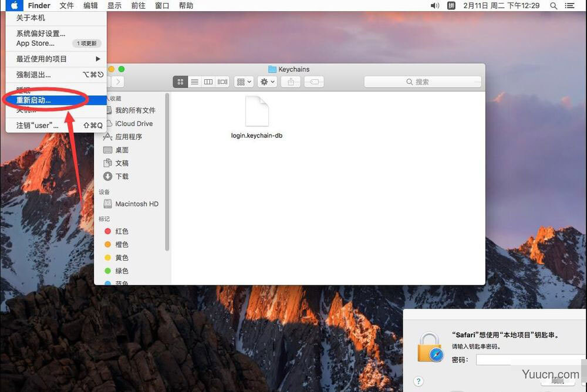Open the Apple menu icon

click(14, 5)
